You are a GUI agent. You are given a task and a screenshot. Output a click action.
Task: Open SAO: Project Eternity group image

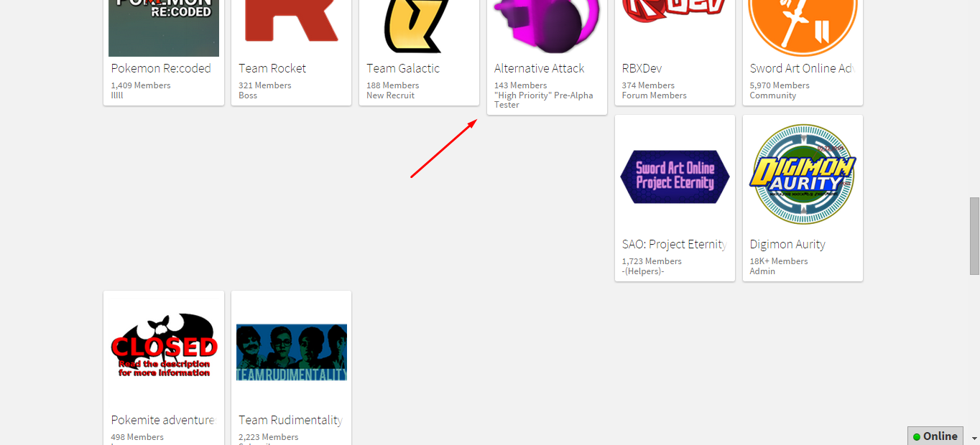675,177
